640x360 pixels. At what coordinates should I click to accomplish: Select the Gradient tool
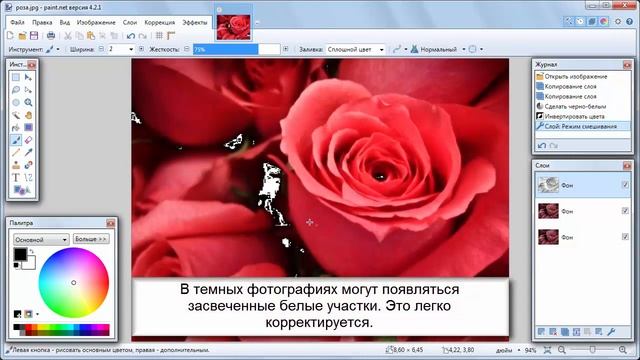[28, 128]
